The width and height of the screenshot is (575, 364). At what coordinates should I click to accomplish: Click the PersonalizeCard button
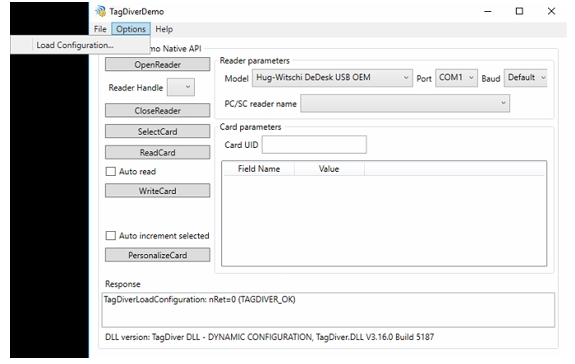pos(157,255)
